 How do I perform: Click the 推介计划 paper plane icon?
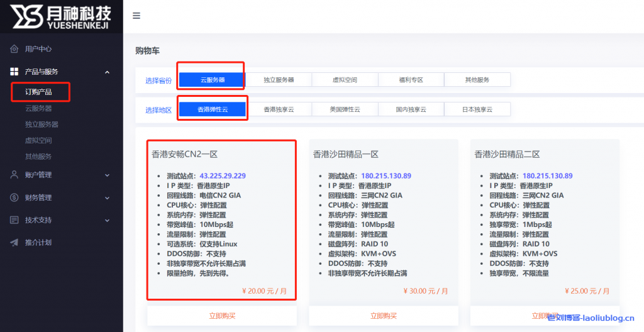(x=14, y=243)
